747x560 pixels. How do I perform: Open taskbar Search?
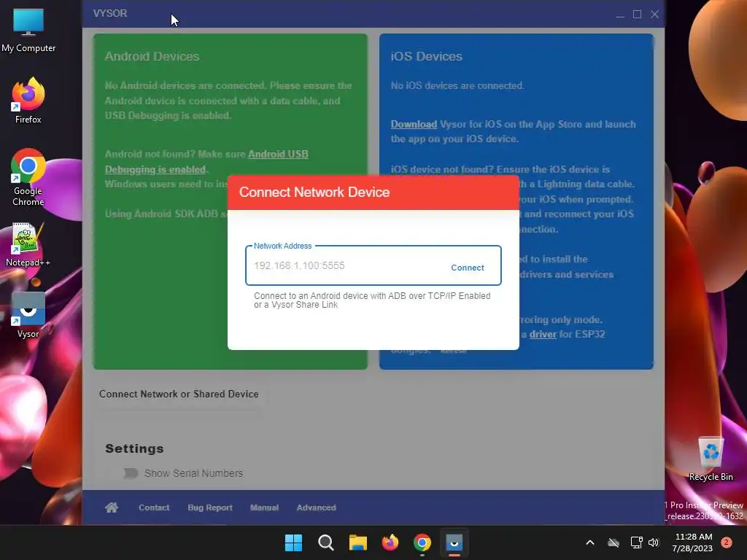[x=326, y=542]
